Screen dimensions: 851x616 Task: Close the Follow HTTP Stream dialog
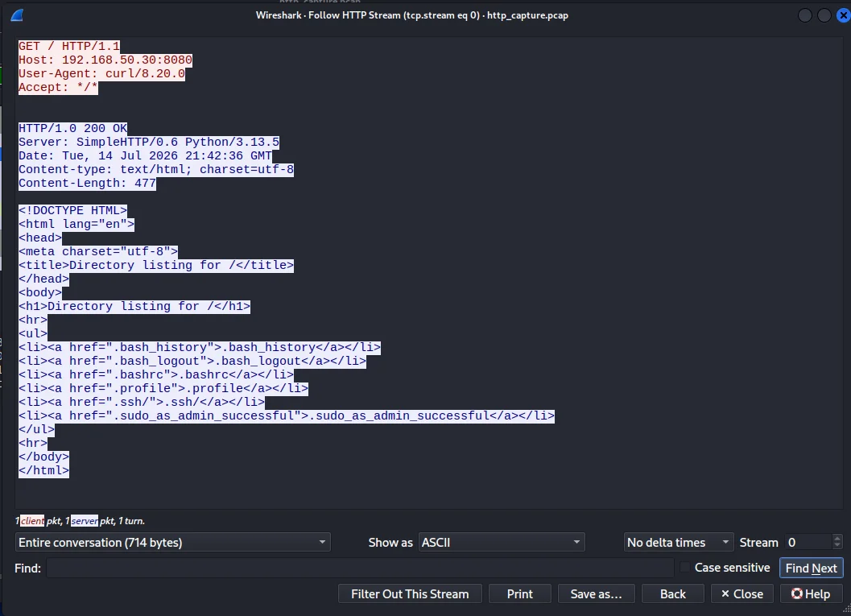click(843, 16)
